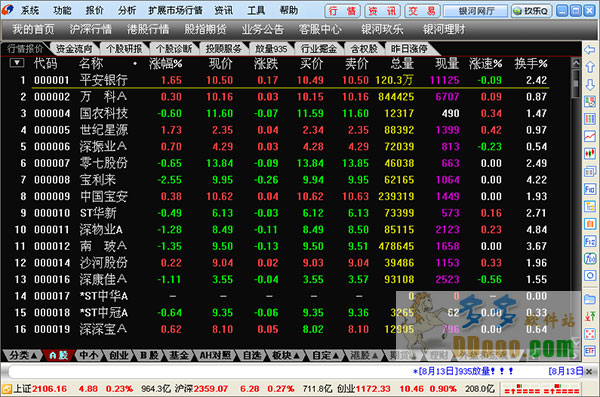Open the 功能 menu
Screen dimensions: 600x397
tap(62, 10)
